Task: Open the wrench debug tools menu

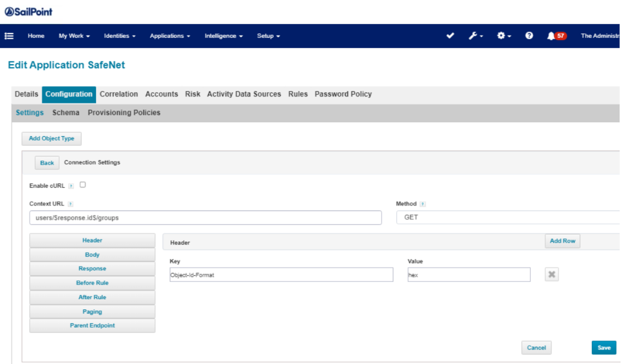Action: [x=475, y=36]
